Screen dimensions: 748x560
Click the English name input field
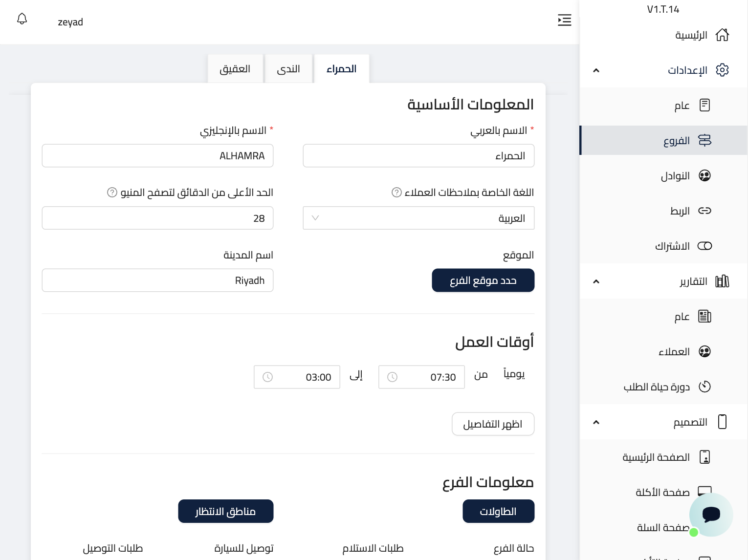pos(157,156)
